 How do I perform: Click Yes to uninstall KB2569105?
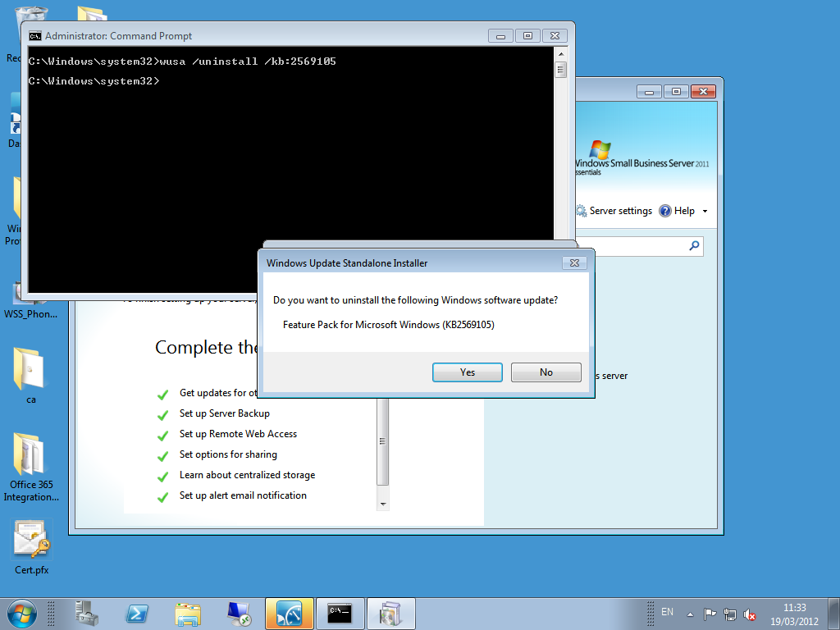[467, 372]
